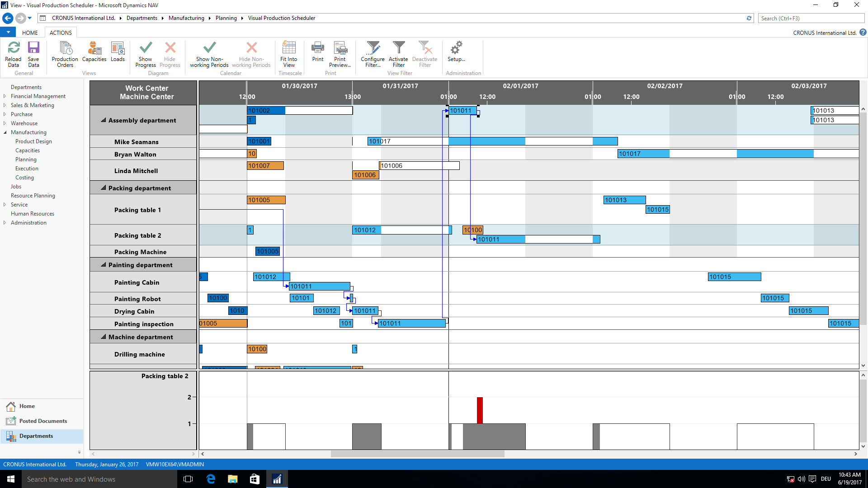Select the ACTIONS ribbon tab
868x488 pixels.
coord(61,32)
